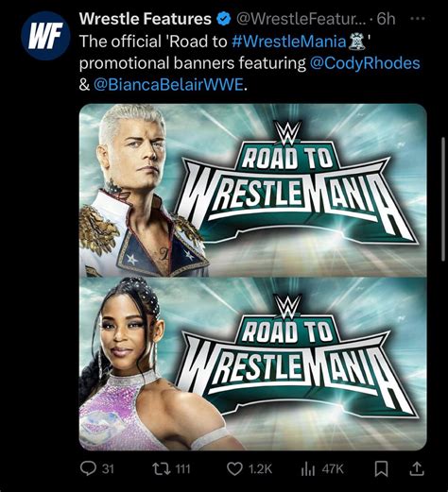Click the WF profile avatar
The width and height of the screenshot is (448, 492).
[x=45, y=36]
